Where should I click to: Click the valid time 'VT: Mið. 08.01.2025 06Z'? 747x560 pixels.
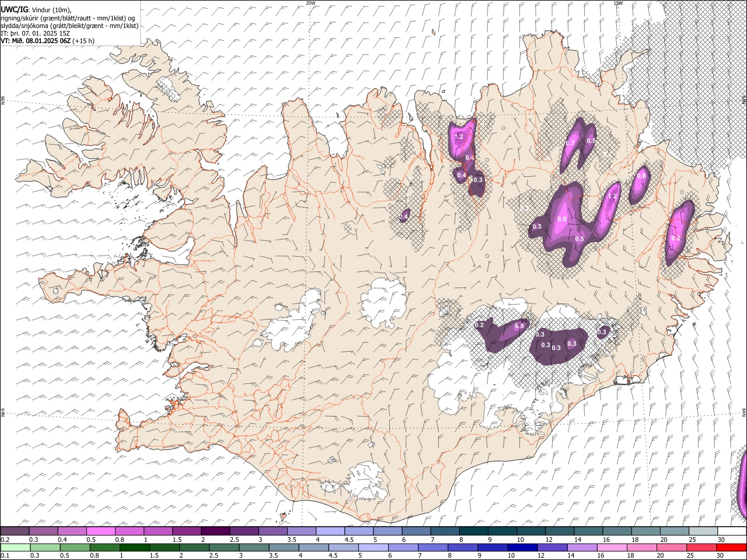(36, 41)
